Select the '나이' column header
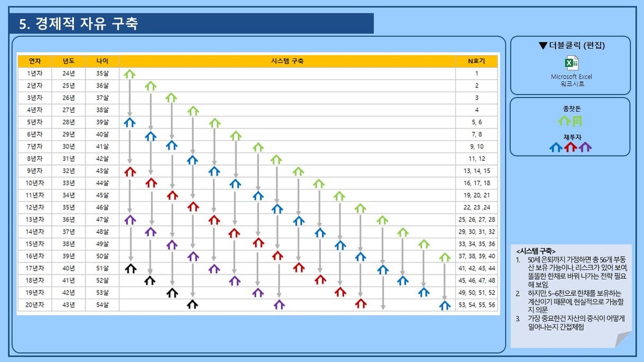644x362 pixels. tap(102, 61)
